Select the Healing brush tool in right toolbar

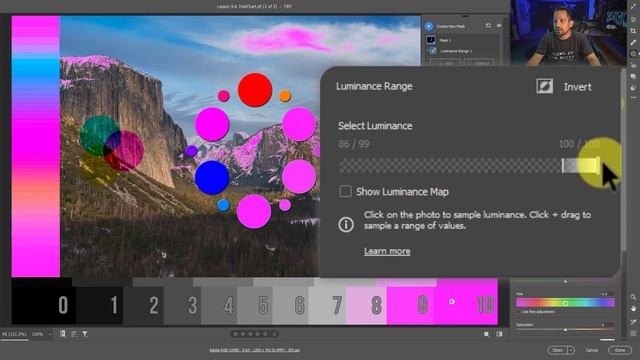point(633,42)
